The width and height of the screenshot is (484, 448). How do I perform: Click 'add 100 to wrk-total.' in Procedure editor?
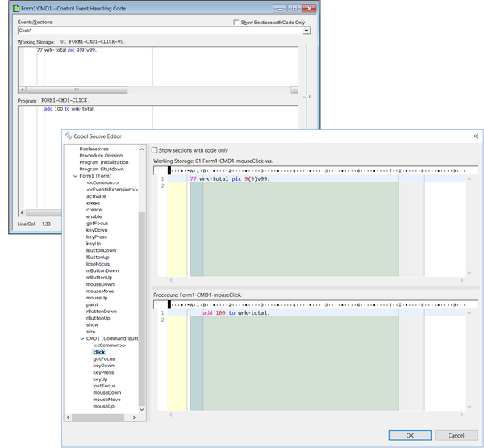(236, 313)
